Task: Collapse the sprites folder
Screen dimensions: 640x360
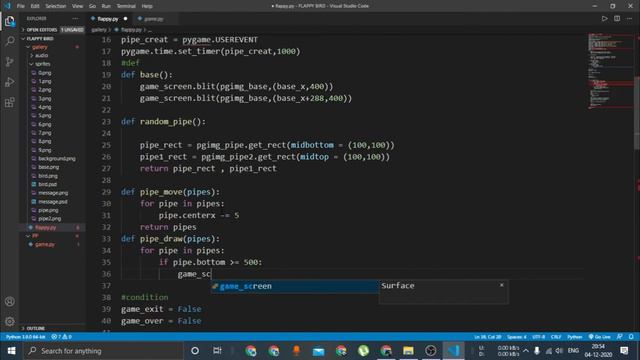Action: click(42, 64)
